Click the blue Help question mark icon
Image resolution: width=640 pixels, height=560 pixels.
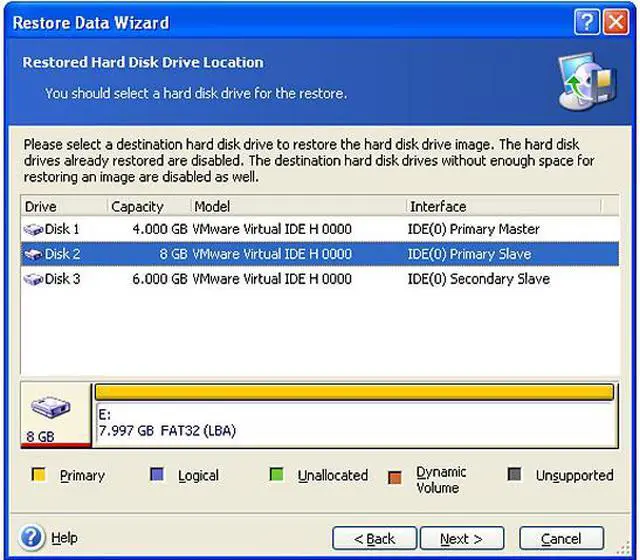31,537
